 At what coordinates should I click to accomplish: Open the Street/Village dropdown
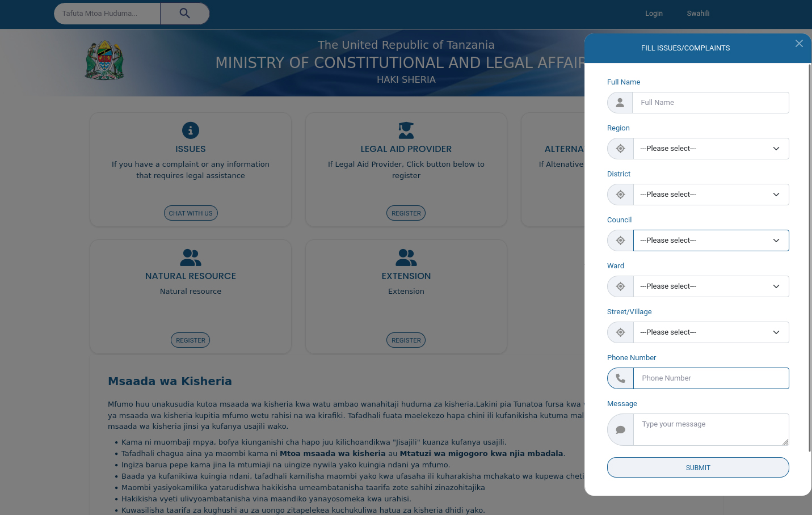tap(710, 332)
